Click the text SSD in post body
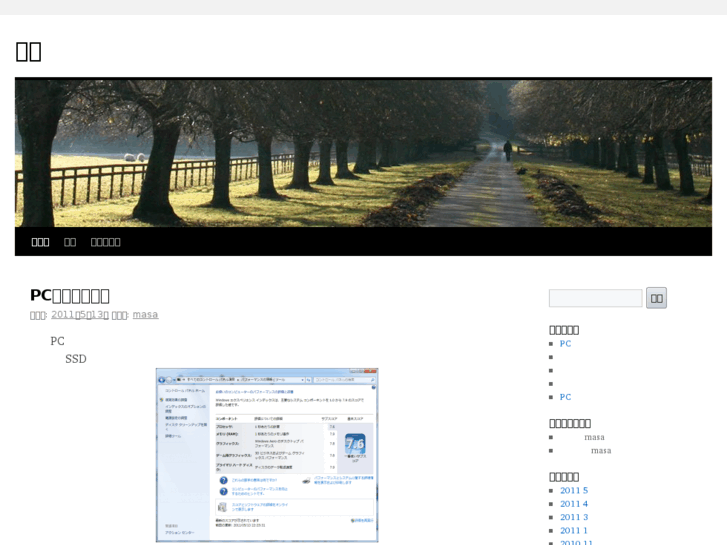The width and height of the screenshot is (727, 545). 76,359
